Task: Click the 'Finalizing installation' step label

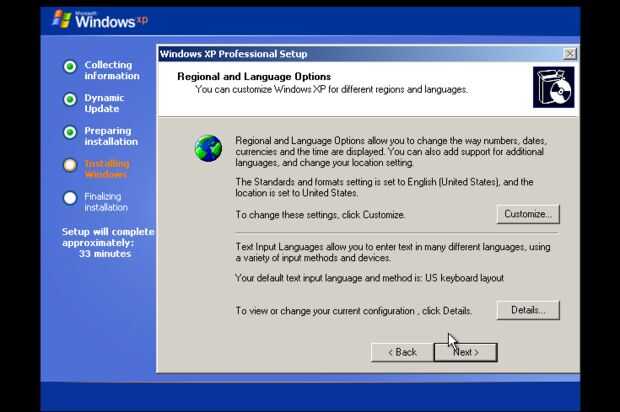Action: (106, 202)
